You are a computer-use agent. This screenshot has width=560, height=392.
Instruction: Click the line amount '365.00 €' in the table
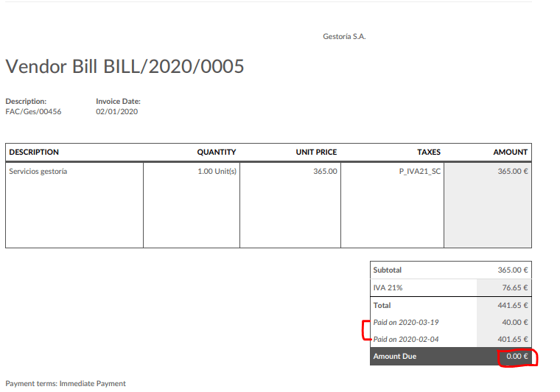coord(513,172)
